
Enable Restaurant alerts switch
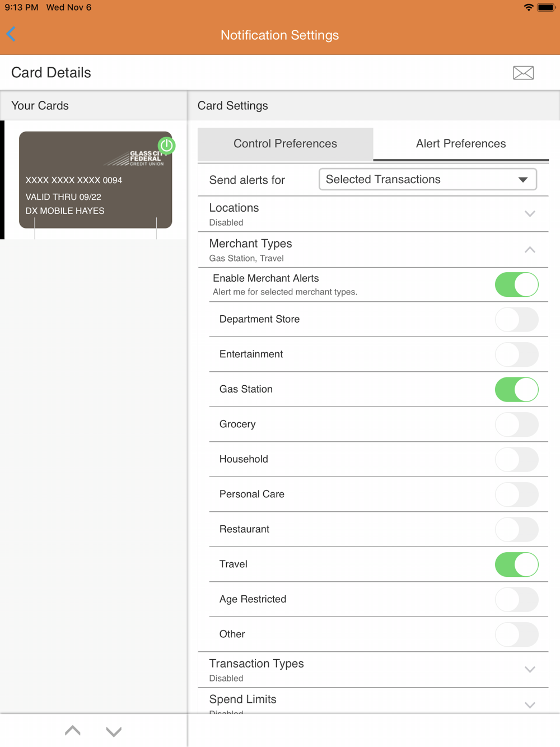(516, 529)
